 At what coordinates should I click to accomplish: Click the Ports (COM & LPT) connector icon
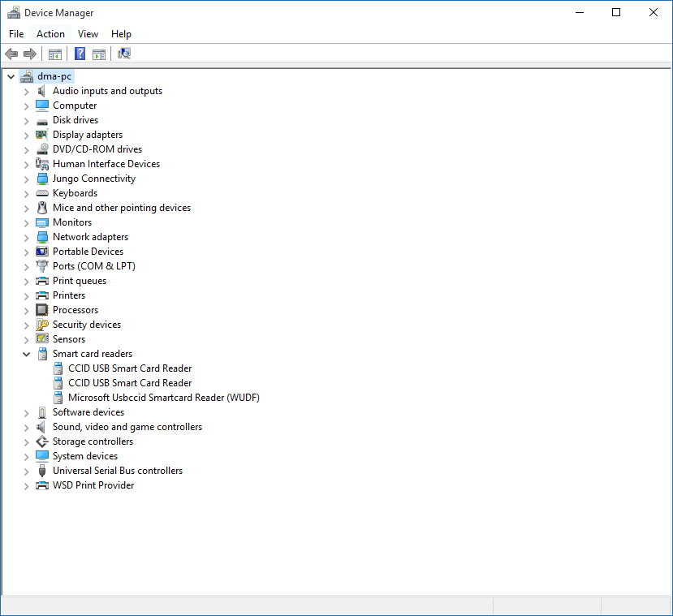click(x=42, y=266)
